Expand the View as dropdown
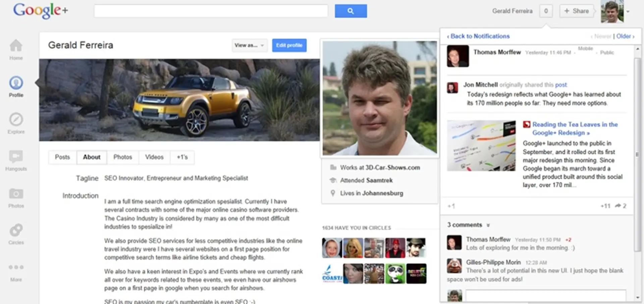Viewport: 644px width, 304px height. [249, 45]
